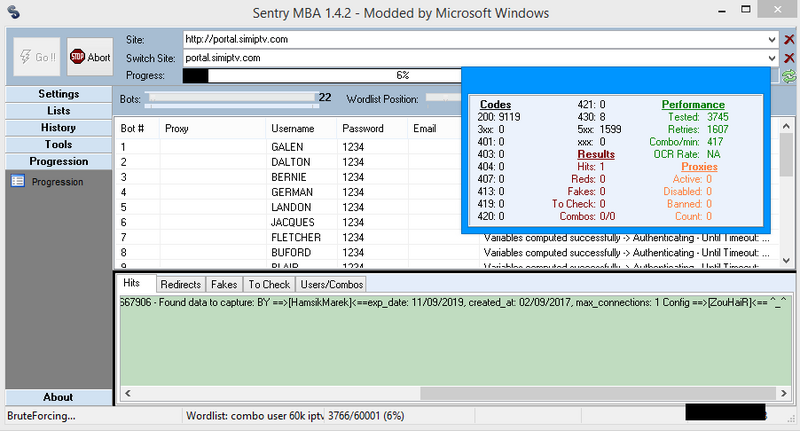This screenshot has width=800, height=431.
Task: Switch to the Users/Combos tab
Action: click(x=332, y=284)
